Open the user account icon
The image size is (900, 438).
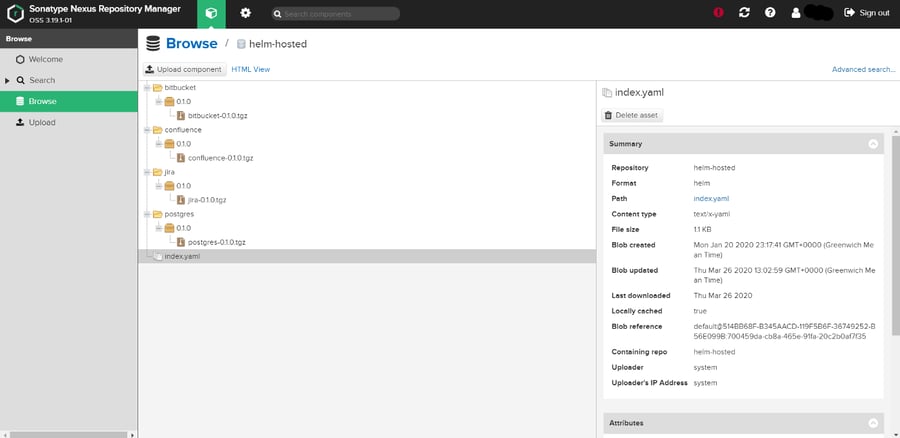pyautogui.click(x=796, y=13)
